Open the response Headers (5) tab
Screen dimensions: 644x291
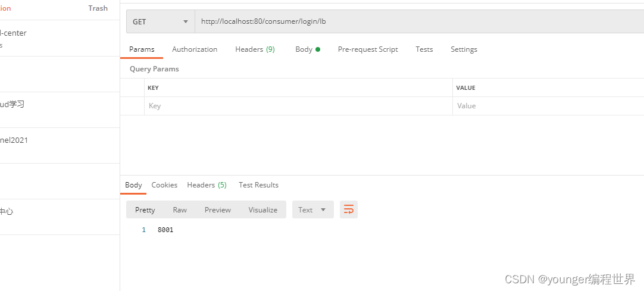click(x=207, y=185)
